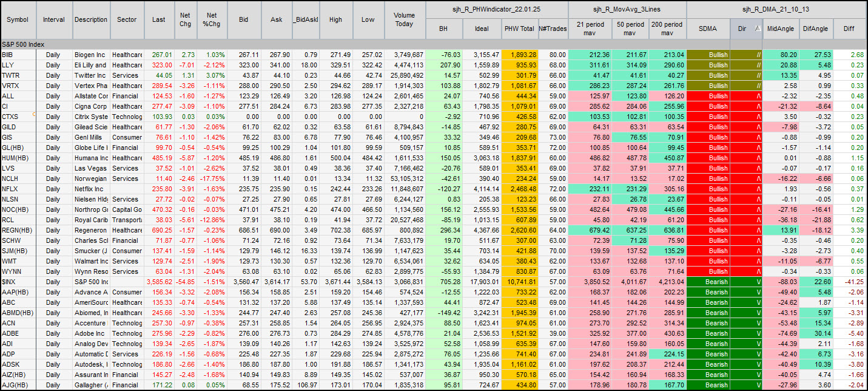Viewport: 868px width, 391px height.
Task: Click the Transporta sector cell for RCL
Action: (x=127, y=220)
